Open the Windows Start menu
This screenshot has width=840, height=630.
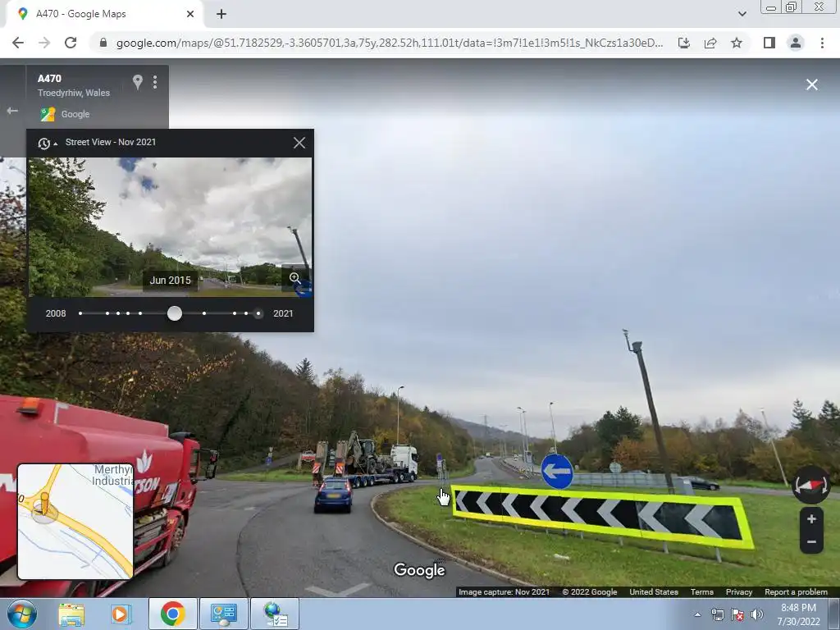22,614
